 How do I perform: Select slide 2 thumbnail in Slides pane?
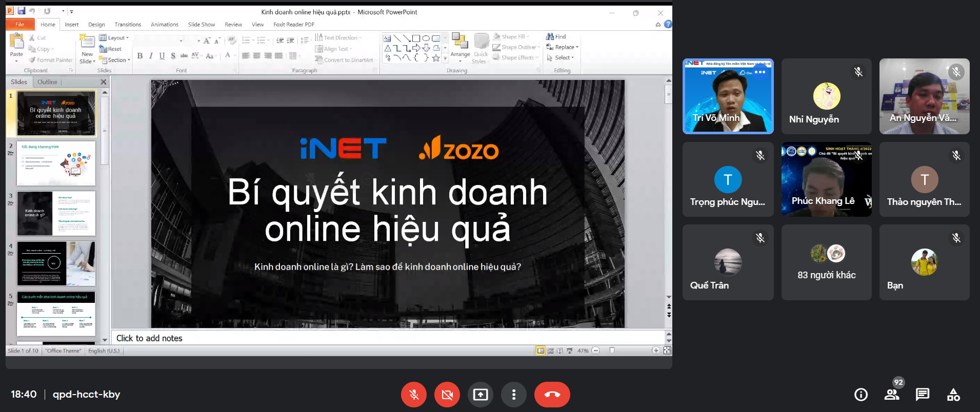[56, 163]
